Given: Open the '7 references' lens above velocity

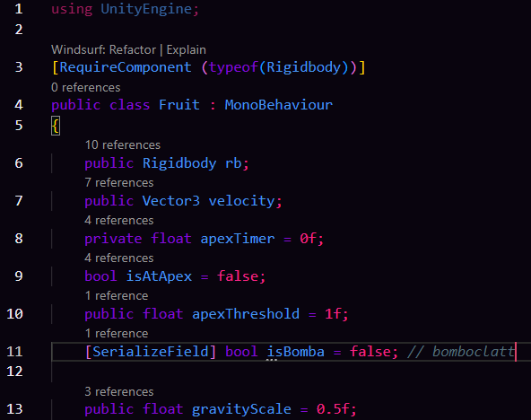Looking at the screenshot, I should pyautogui.click(x=119, y=182).
